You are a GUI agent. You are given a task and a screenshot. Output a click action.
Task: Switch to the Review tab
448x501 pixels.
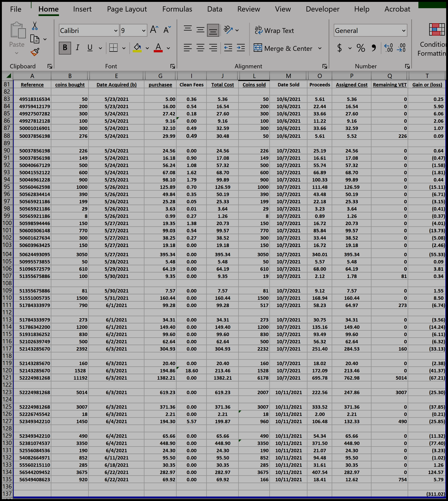click(249, 9)
